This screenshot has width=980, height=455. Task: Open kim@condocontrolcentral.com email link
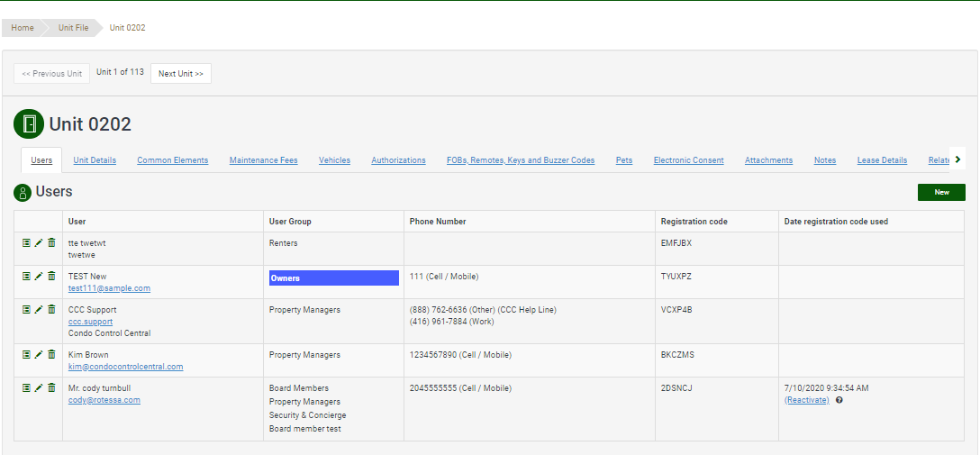point(125,367)
